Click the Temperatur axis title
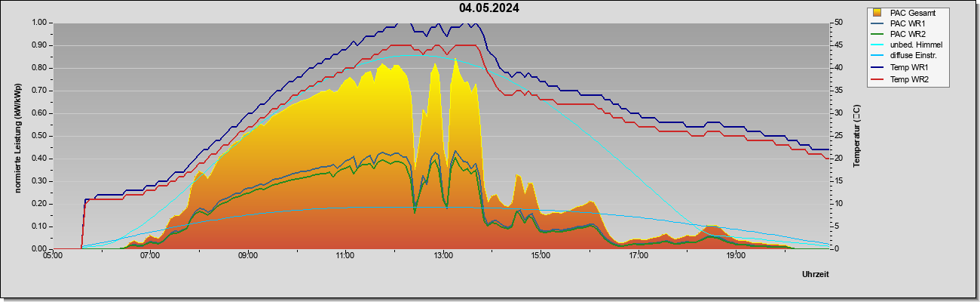 tap(856, 136)
